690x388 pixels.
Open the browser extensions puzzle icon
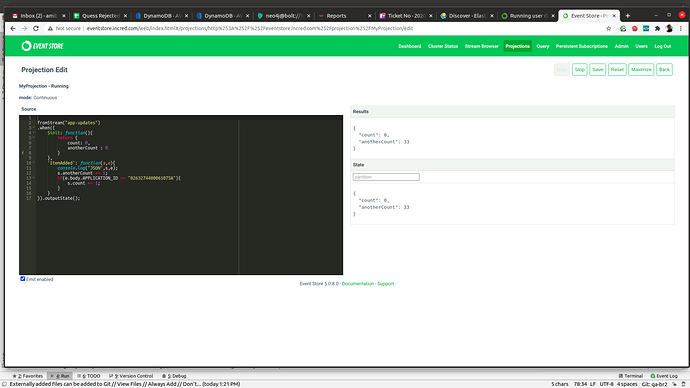657,28
